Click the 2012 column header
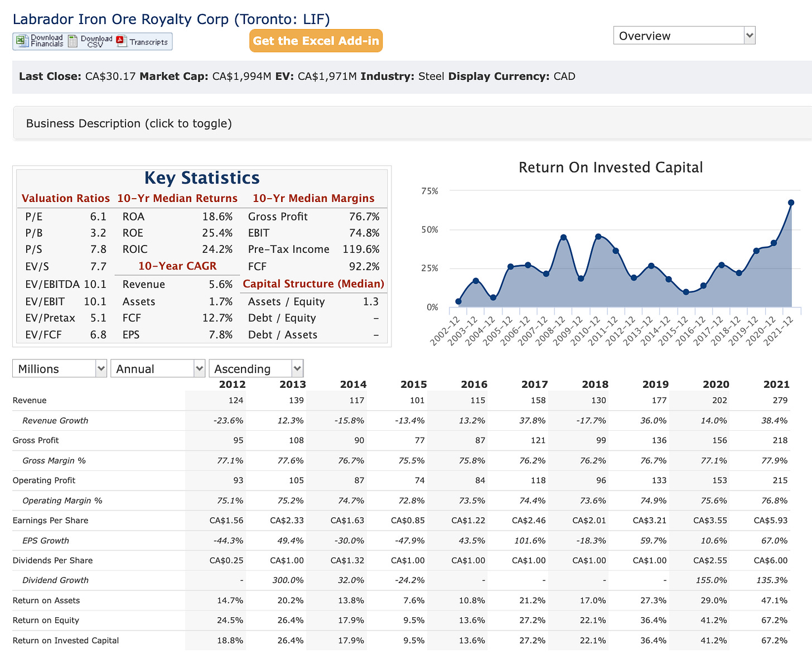This screenshot has width=812, height=659. tap(232, 384)
